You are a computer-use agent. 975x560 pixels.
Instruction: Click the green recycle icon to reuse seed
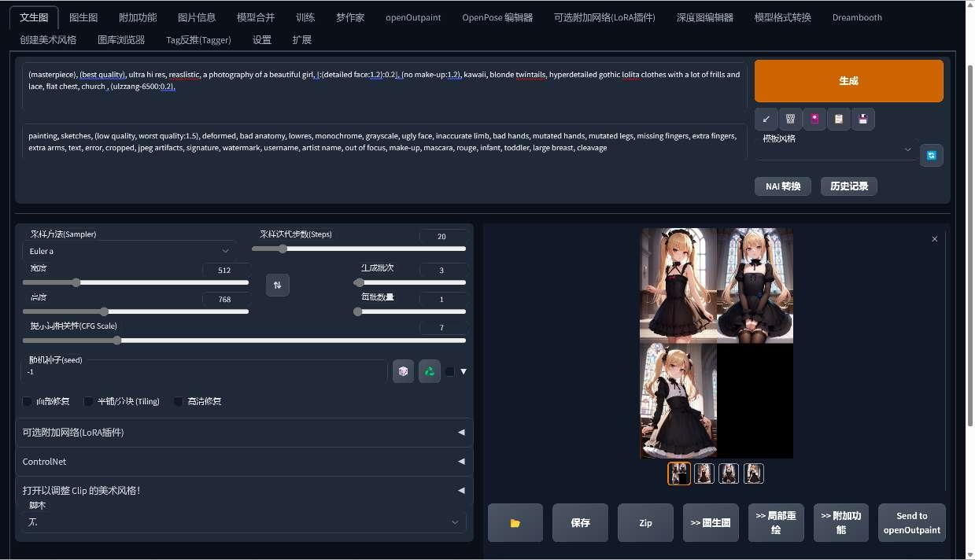429,371
